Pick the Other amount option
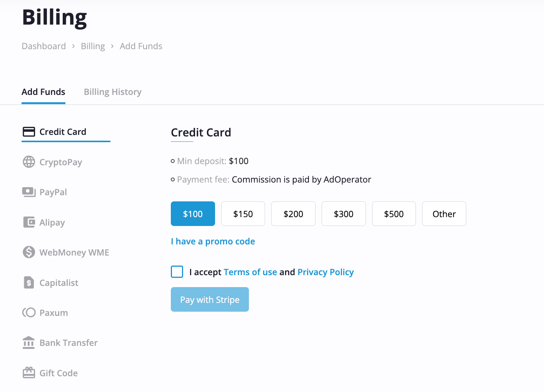The image size is (544, 392). (444, 214)
